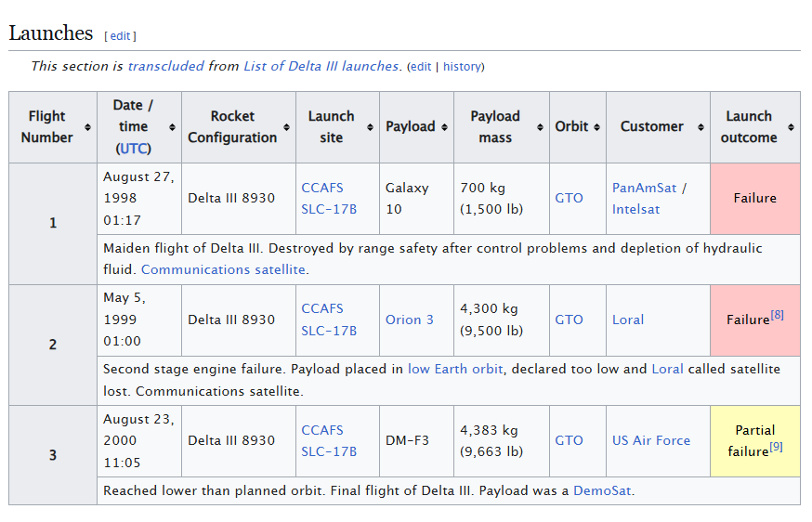Open the Intelsat link
The width and height of the screenshot is (812, 522).
point(635,209)
